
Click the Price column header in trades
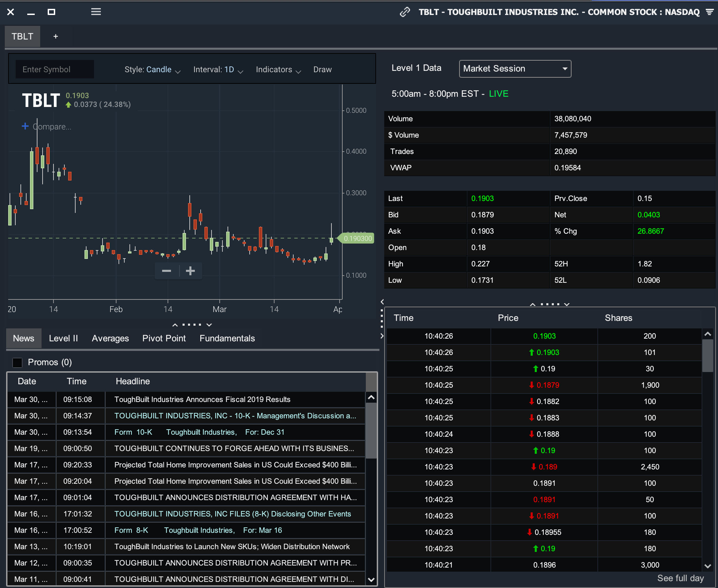508,318
